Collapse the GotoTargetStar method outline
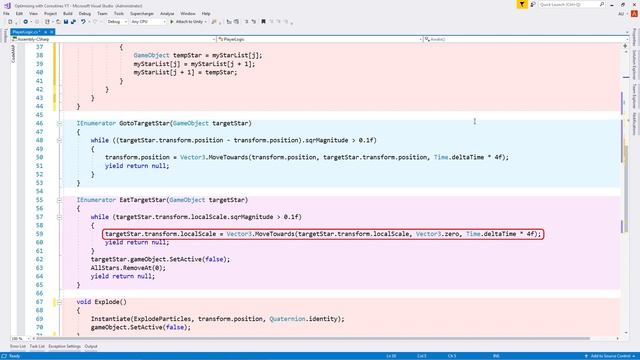 point(59,123)
